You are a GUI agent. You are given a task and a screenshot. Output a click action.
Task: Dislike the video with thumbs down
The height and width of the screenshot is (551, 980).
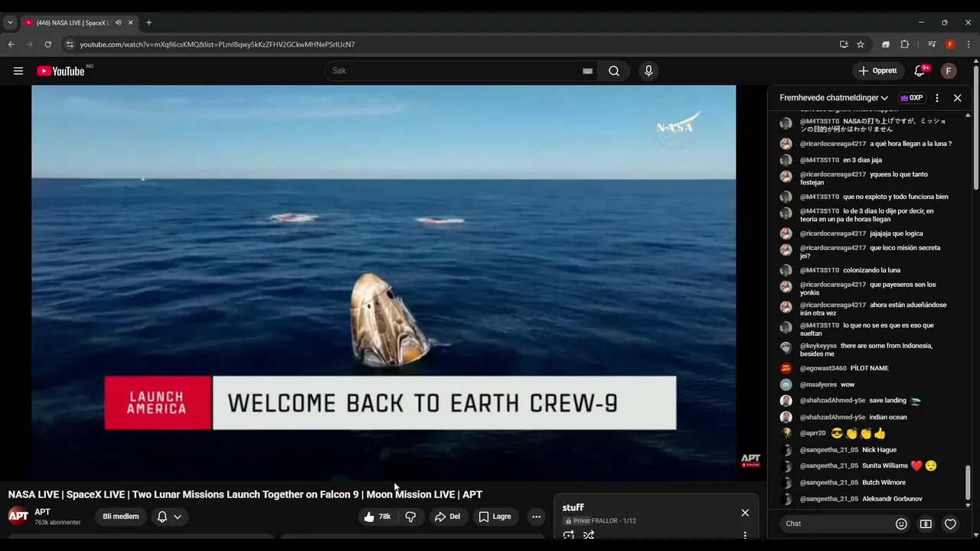coord(410,517)
